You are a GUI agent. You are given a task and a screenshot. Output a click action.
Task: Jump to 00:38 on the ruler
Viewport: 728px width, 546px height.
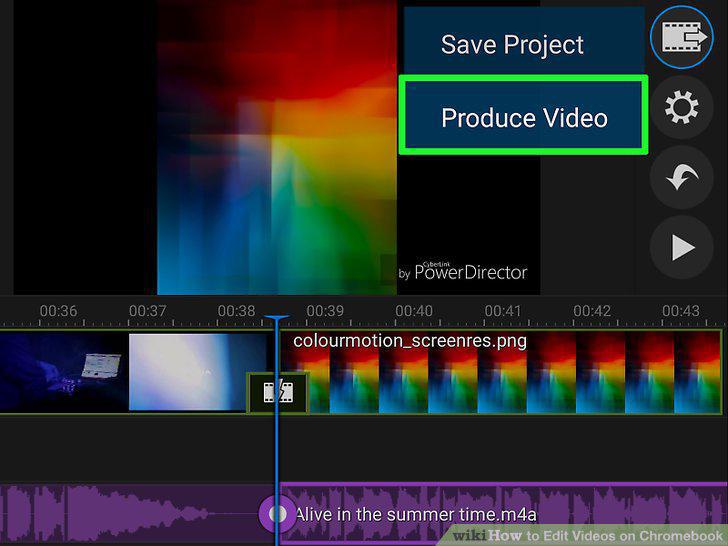coord(236,311)
